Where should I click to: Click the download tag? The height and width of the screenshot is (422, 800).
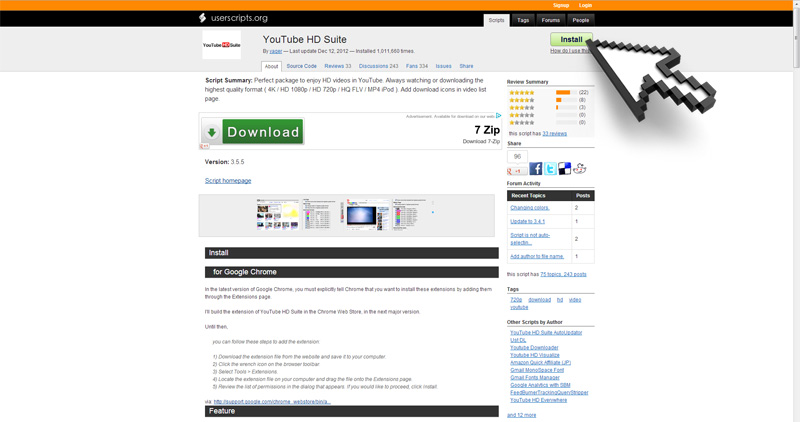(539, 300)
